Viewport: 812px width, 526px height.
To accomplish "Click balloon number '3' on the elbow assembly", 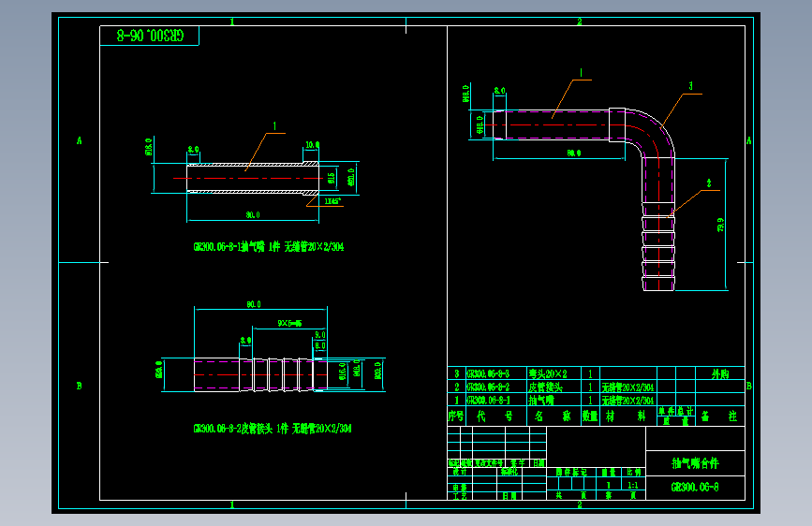I will (x=690, y=86).
